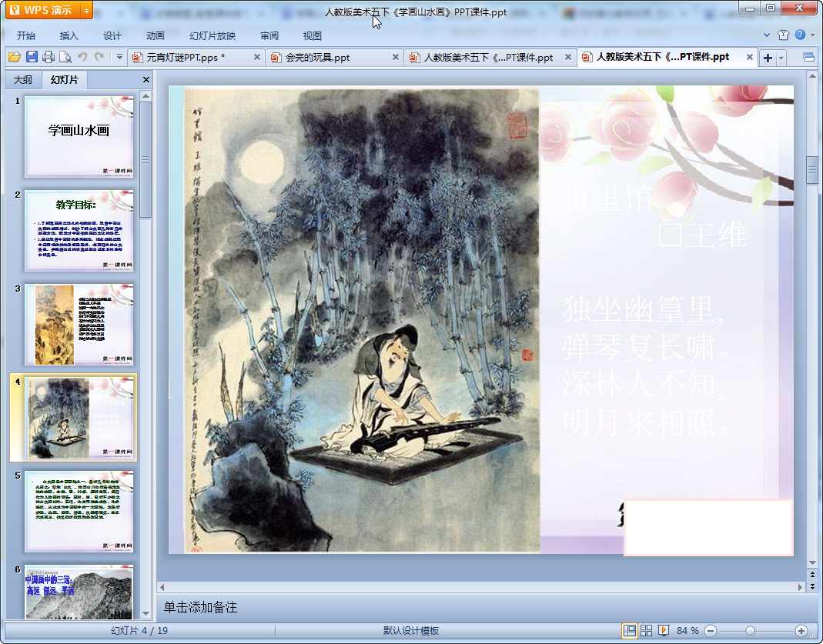Viewport: 823px width, 644px height.
Task: Switch to 元宵灯谜PPT.pps document tab
Action: point(186,57)
